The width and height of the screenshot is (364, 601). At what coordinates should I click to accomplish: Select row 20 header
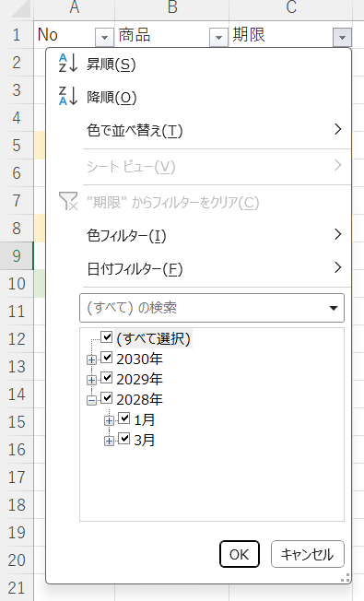click(17, 560)
